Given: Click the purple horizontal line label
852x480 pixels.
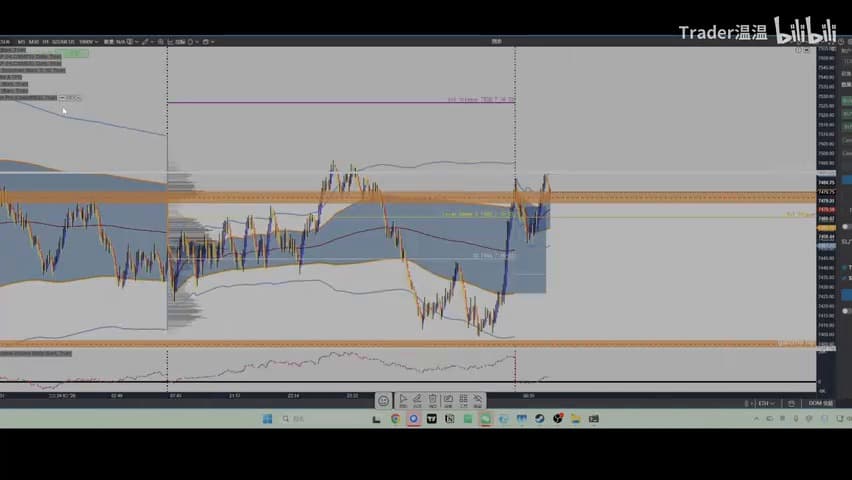Looking at the screenshot, I should click(x=481, y=100).
